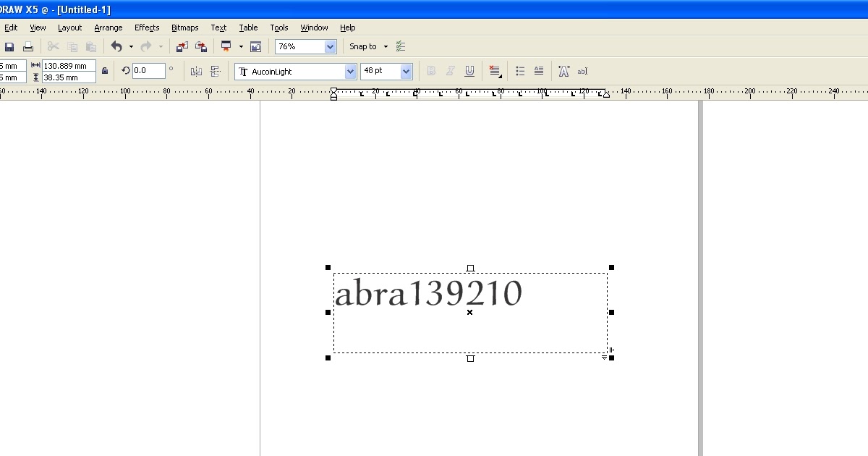Image resolution: width=868 pixels, height=456 pixels.
Task: Open the AucoinLight font list dropdown
Action: 351,71
